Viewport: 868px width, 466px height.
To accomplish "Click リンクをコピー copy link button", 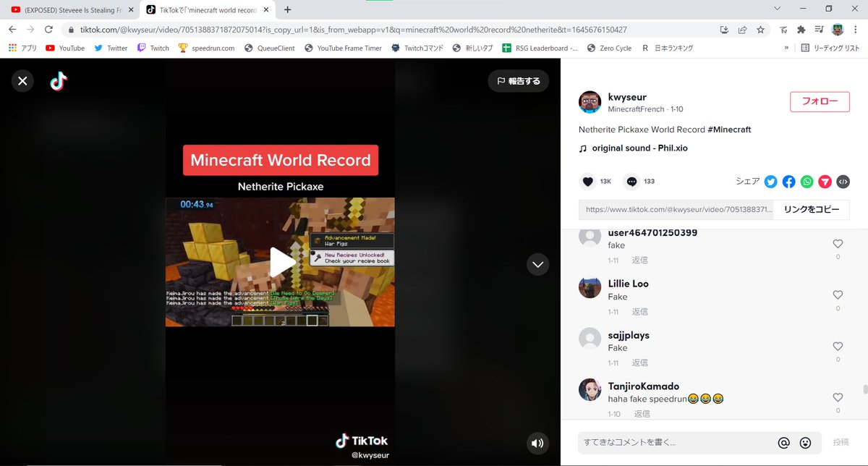I will point(812,210).
